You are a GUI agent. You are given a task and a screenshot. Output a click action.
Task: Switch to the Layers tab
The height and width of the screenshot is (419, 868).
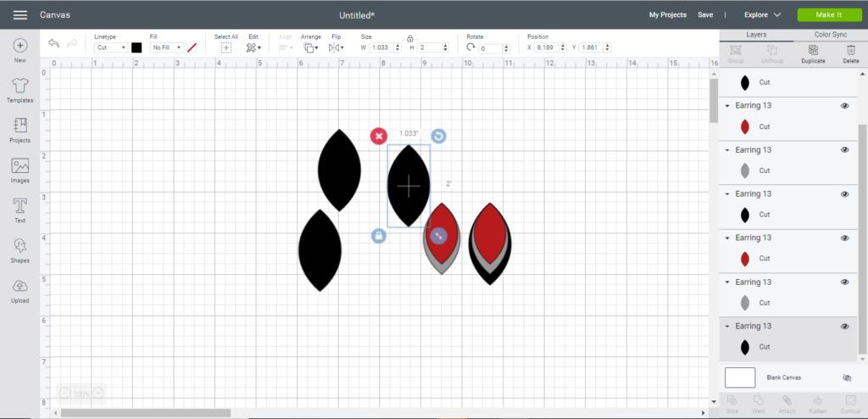pos(756,35)
